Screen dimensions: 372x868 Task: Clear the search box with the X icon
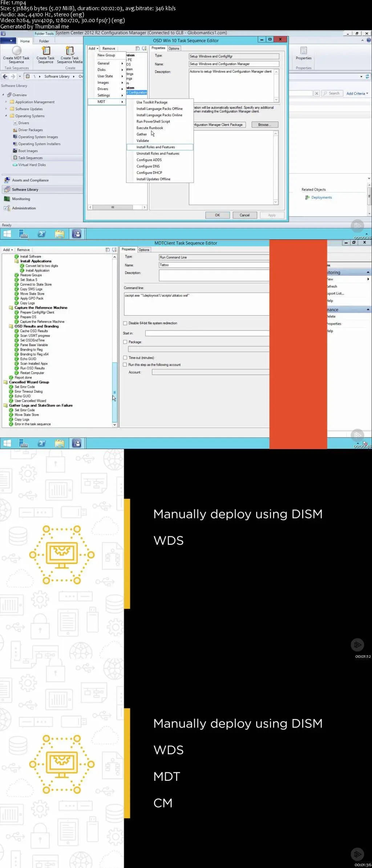coord(317,93)
